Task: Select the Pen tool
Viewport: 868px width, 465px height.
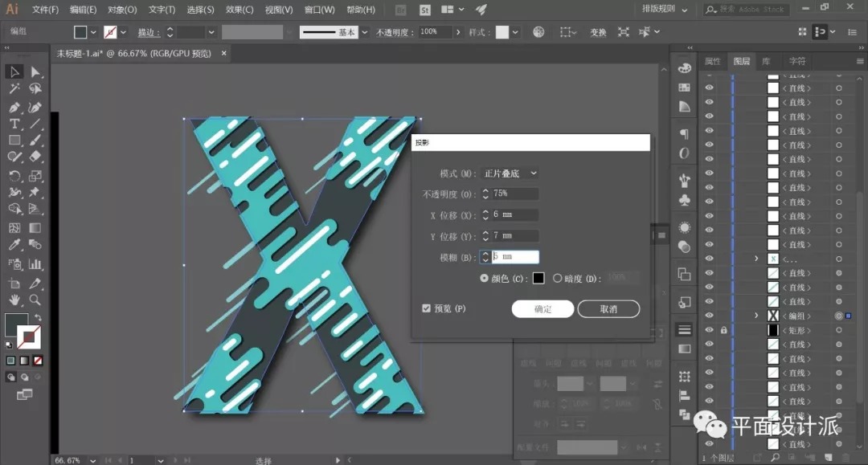Action: (14, 108)
